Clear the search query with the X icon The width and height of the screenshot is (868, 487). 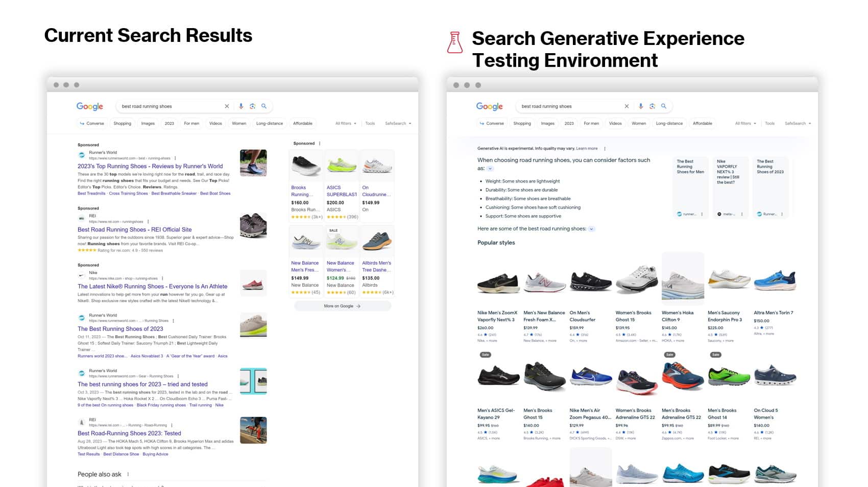point(227,106)
